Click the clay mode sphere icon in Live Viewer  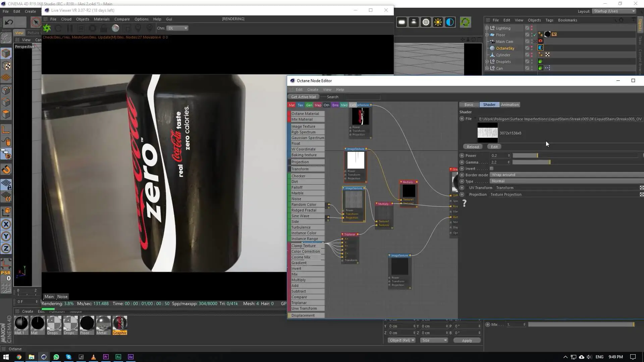[x=115, y=28]
